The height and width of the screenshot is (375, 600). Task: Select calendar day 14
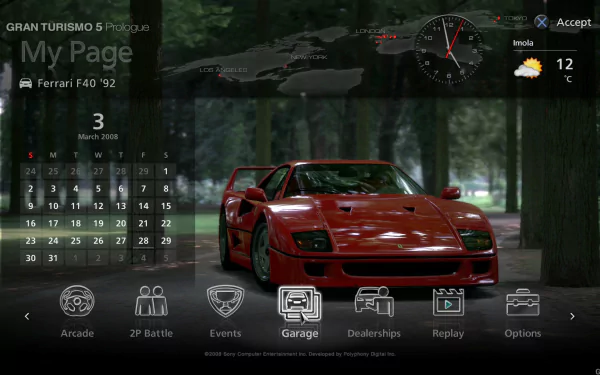point(143,206)
